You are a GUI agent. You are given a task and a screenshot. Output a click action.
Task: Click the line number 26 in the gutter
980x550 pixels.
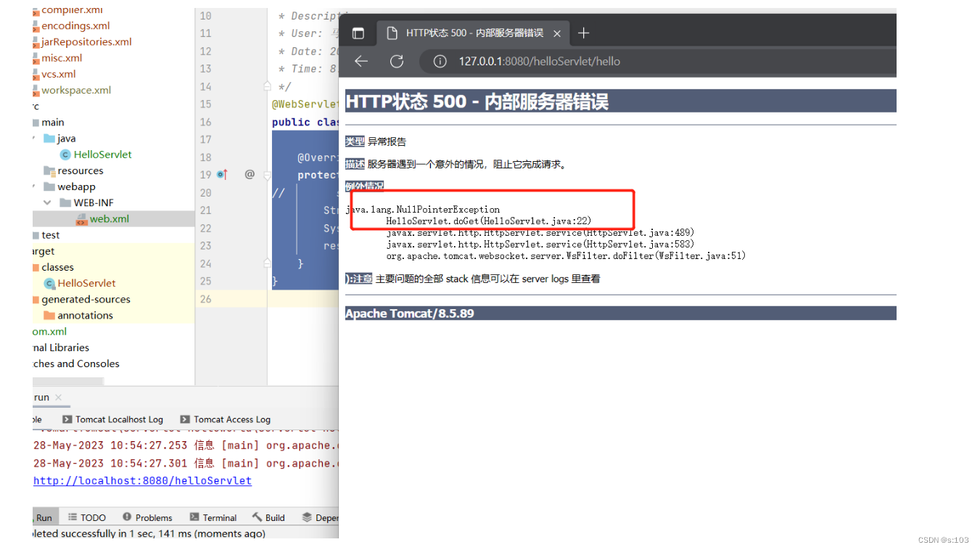click(205, 299)
